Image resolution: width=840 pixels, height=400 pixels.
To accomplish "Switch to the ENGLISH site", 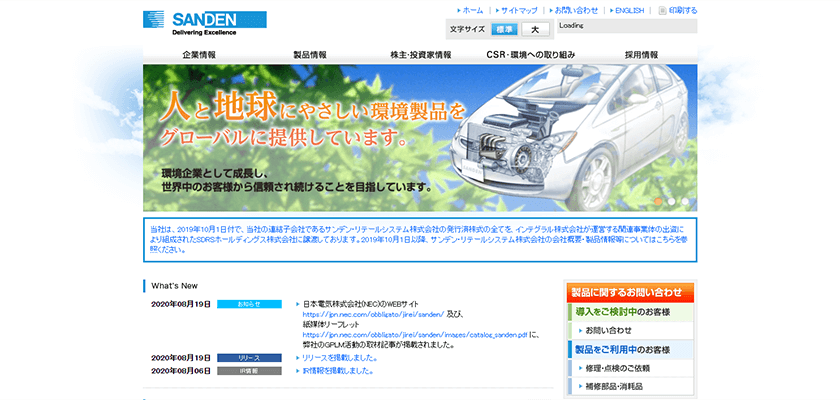I will [x=629, y=10].
